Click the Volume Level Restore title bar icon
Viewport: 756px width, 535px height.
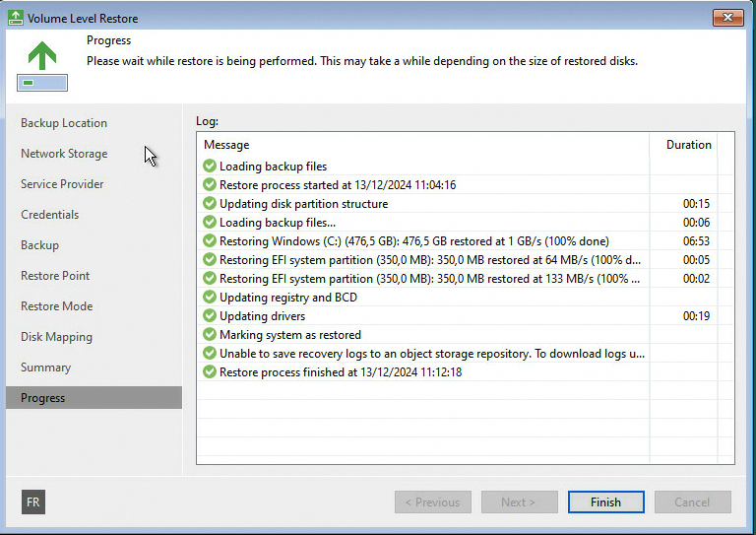[x=15, y=18]
